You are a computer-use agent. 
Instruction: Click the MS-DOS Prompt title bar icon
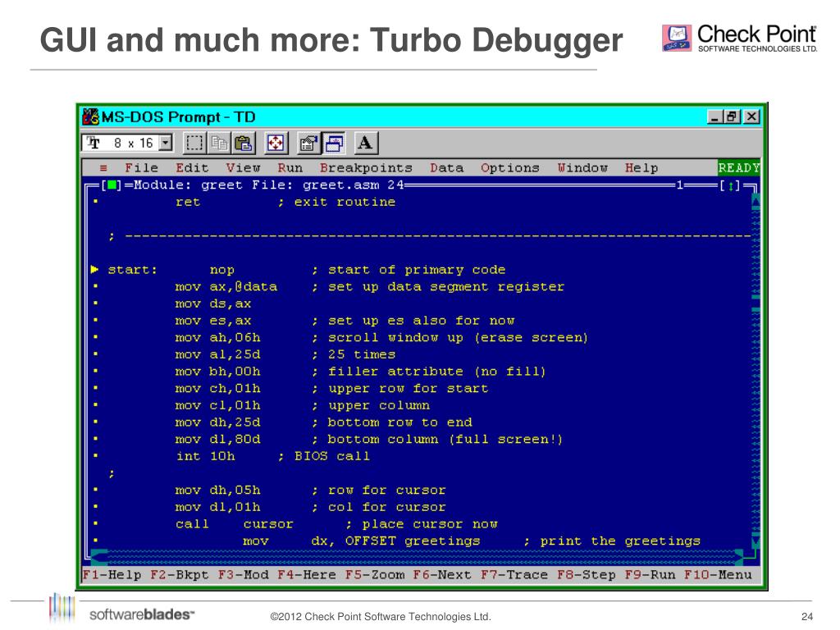tap(90, 116)
